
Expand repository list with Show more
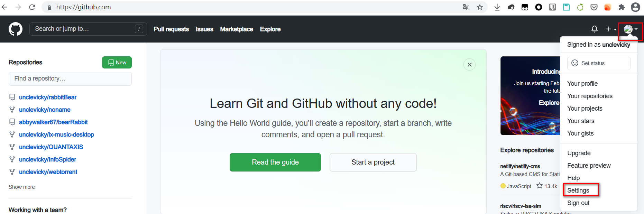pos(22,187)
